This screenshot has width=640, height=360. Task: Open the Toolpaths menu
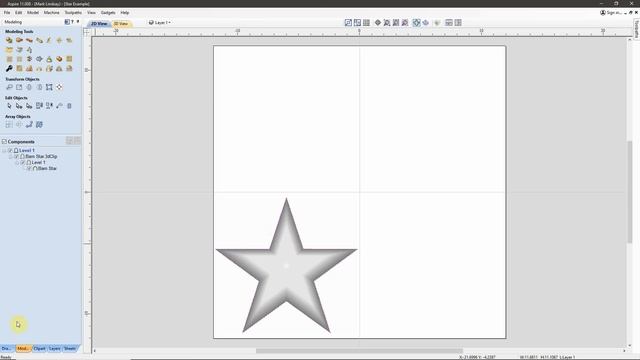pos(73,13)
